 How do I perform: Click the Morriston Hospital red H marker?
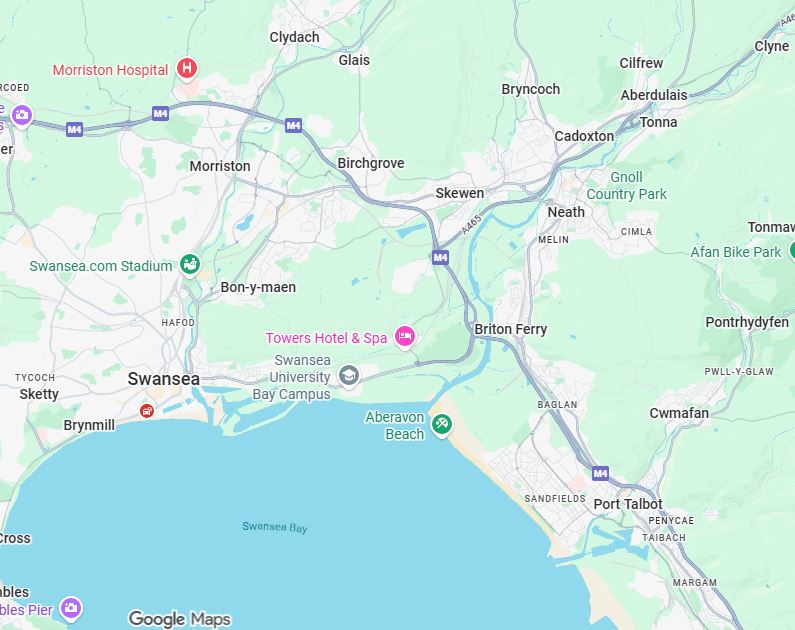[x=187, y=68]
